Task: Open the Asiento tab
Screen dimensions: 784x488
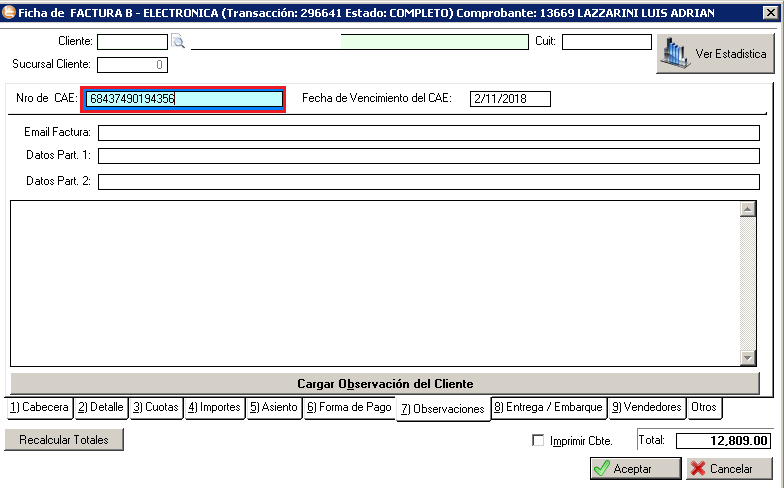Action: pyautogui.click(x=274, y=407)
